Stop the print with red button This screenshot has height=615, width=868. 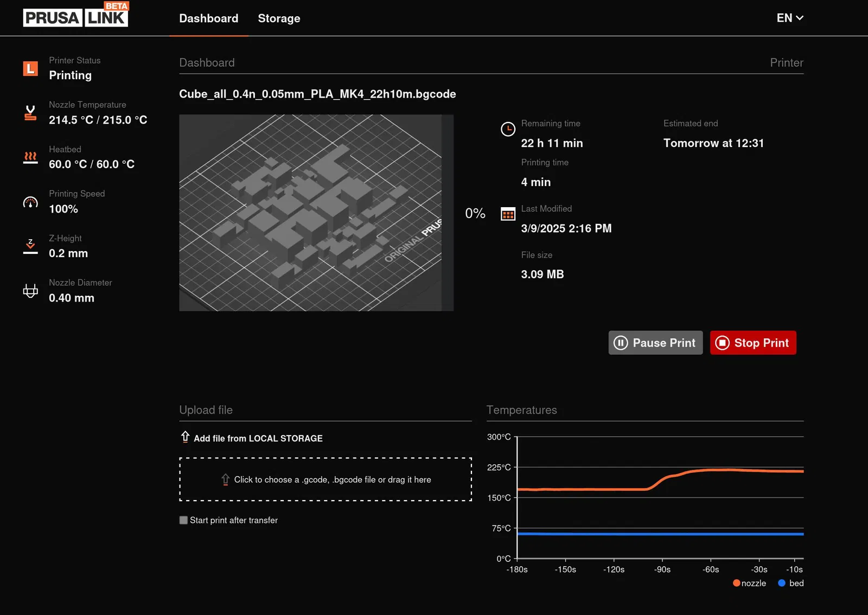(x=753, y=343)
